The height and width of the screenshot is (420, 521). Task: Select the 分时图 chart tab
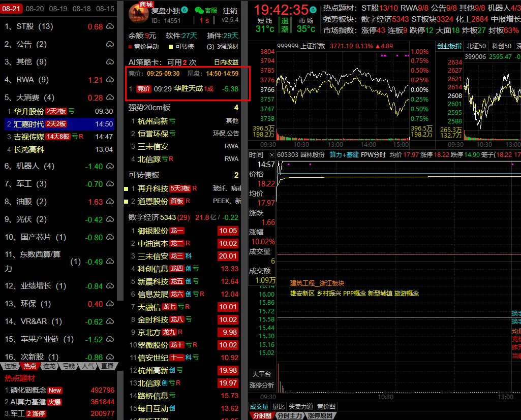click(x=262, y=416)
